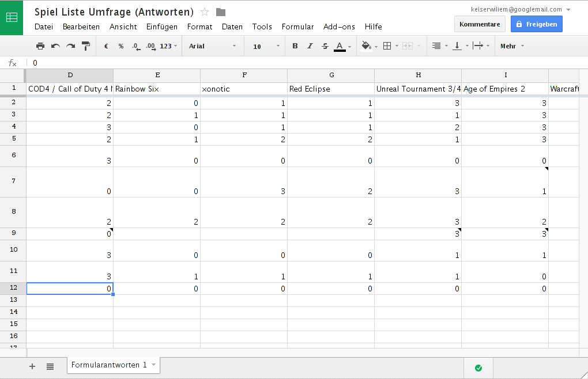Click the Unreal Tournament 3/4 cell
Image resolution: width=588 pixels, height=379 pixels.
click(418, 89)
